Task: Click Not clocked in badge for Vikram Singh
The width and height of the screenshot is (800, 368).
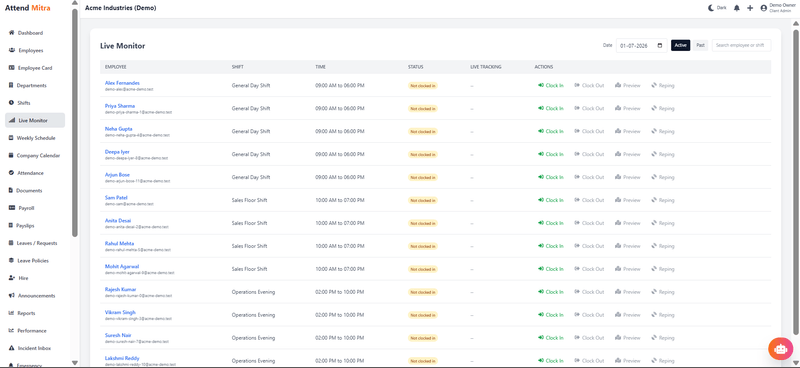Action: (x=422, y=315)
